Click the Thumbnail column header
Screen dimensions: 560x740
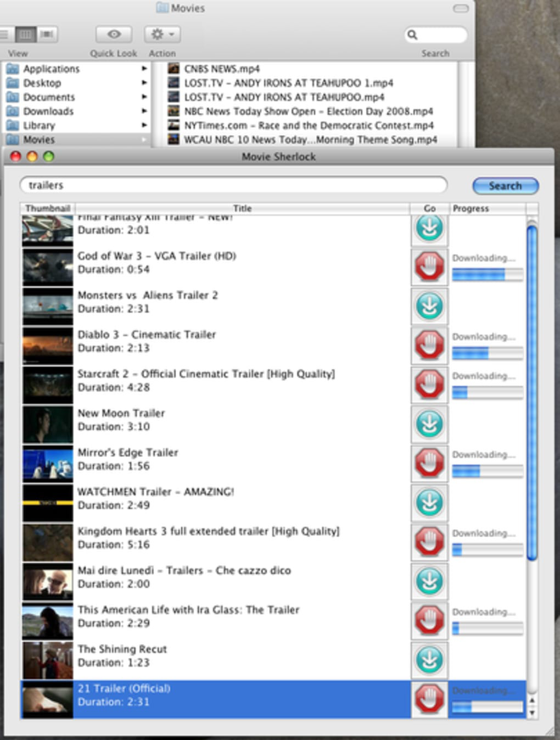[x=48, y=209]
